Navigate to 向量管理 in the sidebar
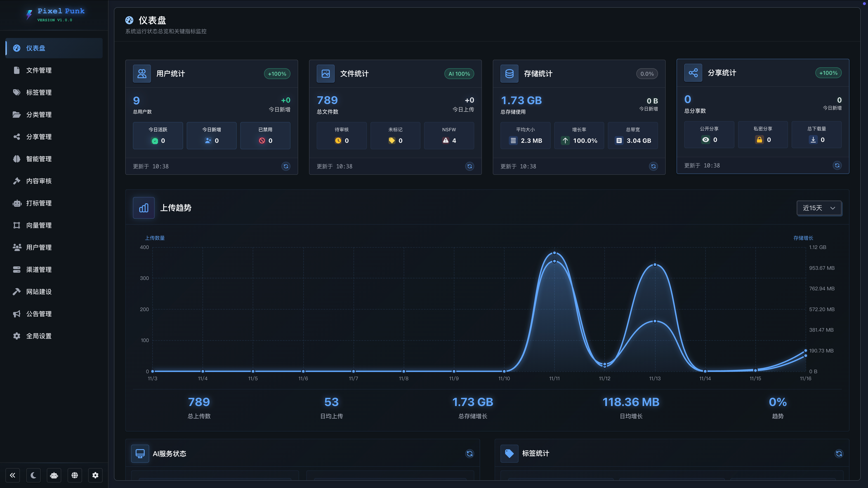This screenshot has height=488, width=868. 39,225
